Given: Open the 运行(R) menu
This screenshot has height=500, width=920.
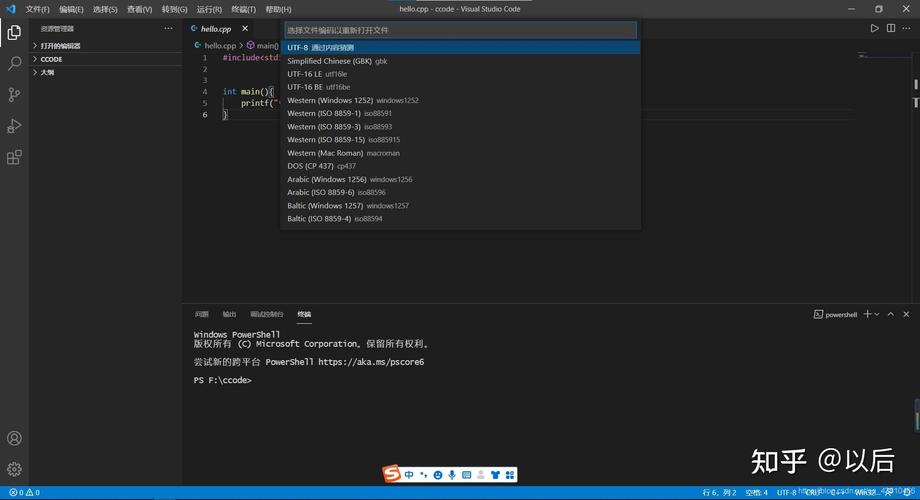Looking at the screenshot, I should [209, 9].
